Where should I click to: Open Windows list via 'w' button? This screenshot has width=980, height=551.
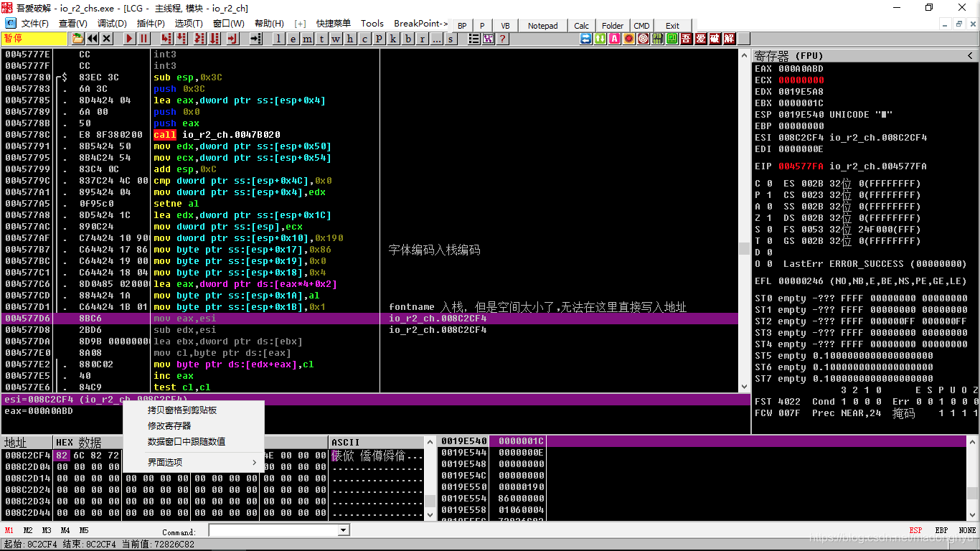click(x=336, y=39)
